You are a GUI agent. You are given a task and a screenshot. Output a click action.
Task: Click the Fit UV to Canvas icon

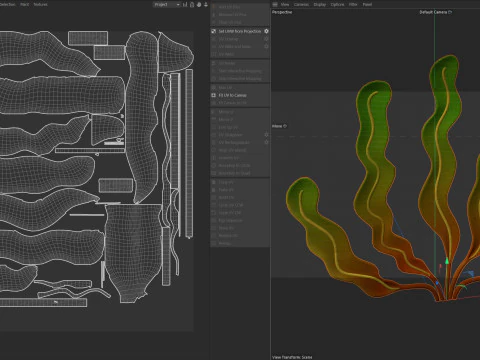coord(214,95)
